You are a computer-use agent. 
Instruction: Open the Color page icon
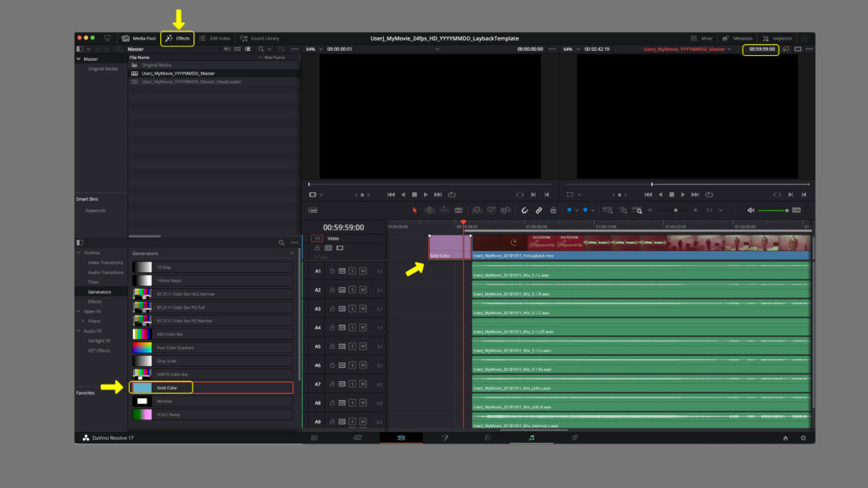(x=487, y=438)
